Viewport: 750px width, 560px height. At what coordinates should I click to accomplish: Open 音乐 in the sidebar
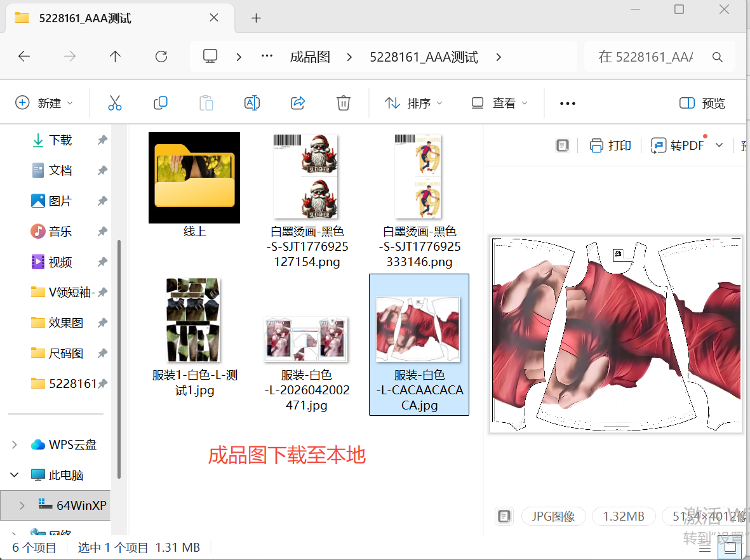click(x=60, y=232)
